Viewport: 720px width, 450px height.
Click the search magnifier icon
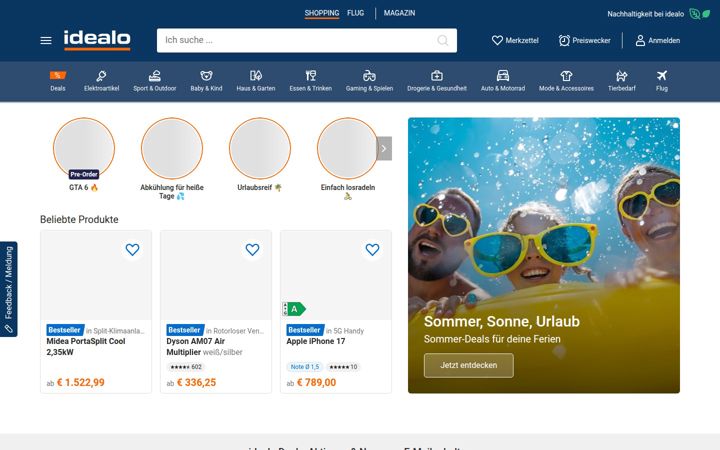point(443,40)
